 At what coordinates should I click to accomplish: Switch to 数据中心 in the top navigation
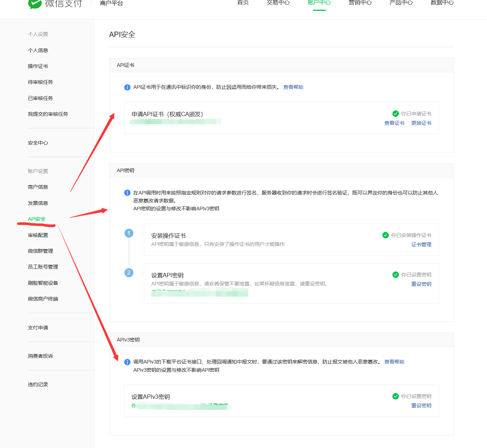pyautogui.click(x=442, y=3)
